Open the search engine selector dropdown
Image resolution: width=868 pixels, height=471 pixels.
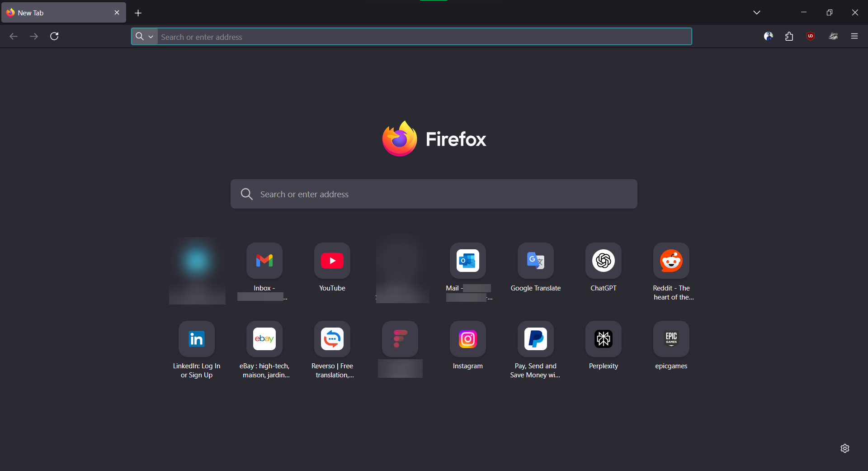tap(145, 37)
